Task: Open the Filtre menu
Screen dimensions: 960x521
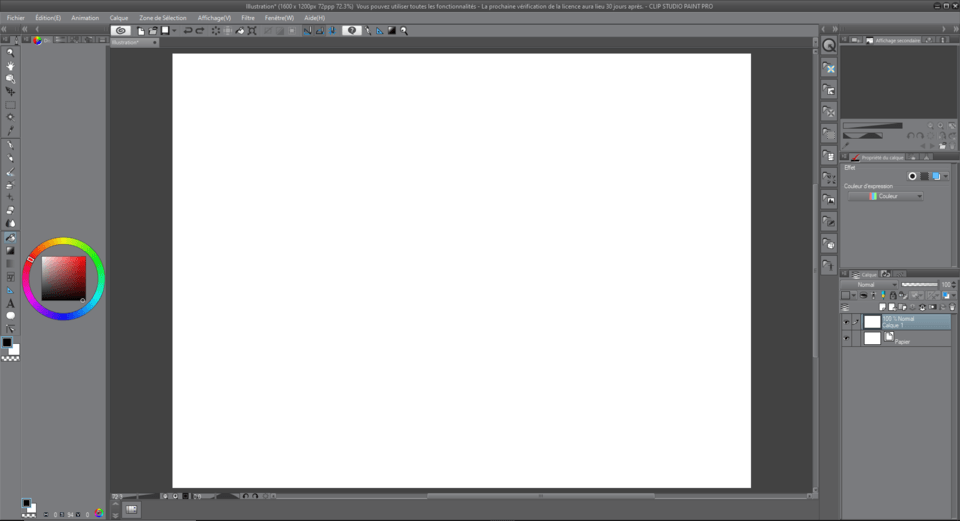Action: tap(247, 18)
